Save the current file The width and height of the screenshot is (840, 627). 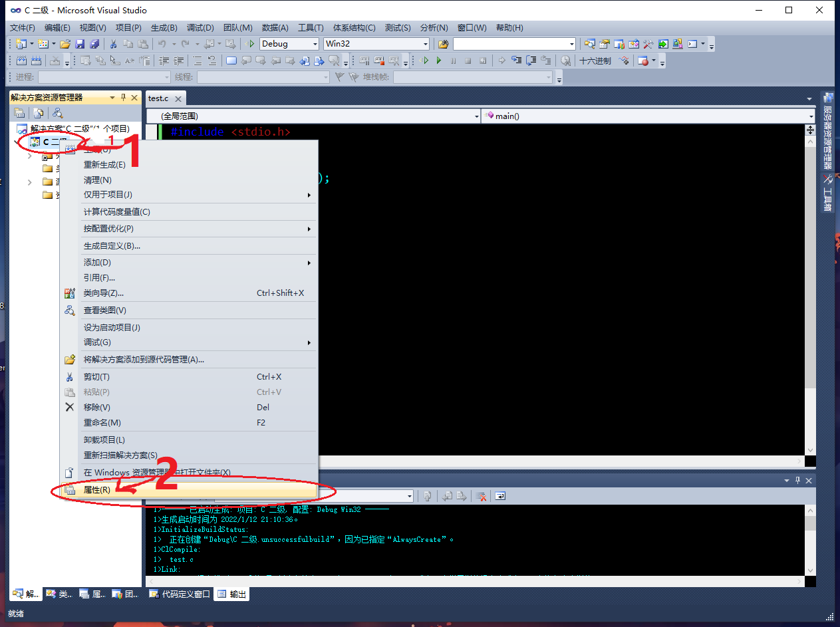[80, 44]
